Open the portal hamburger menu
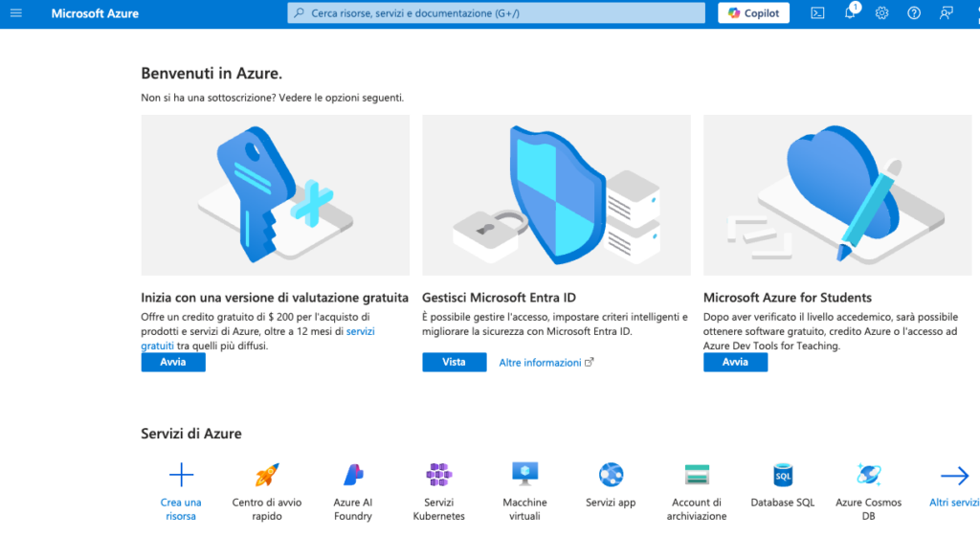The width and height of the screenshot is (980, 559). (x=14, y=12)
